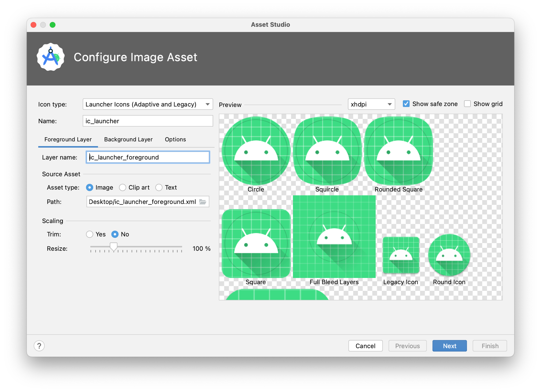Click the Rounded Square icon preview

(398, 151)
